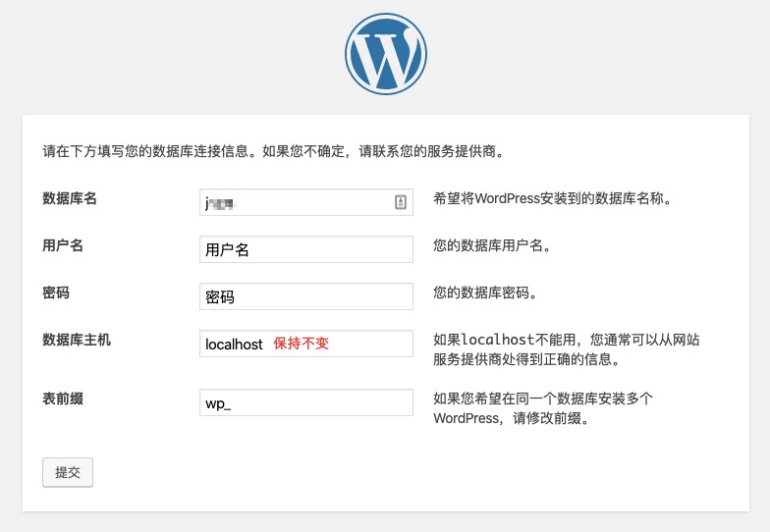Focus the 数据库名 input field
770x532 pixels.
(x=306, y=202)
